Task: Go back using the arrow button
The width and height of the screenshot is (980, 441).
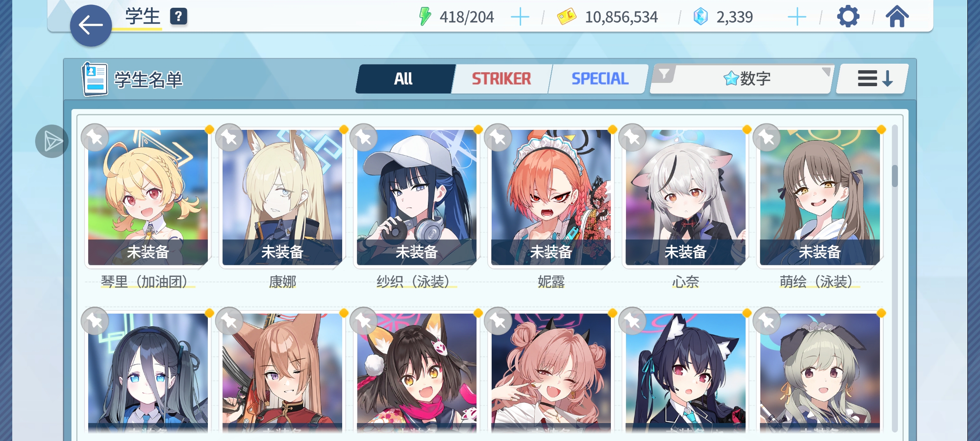Action: [91, 25]
